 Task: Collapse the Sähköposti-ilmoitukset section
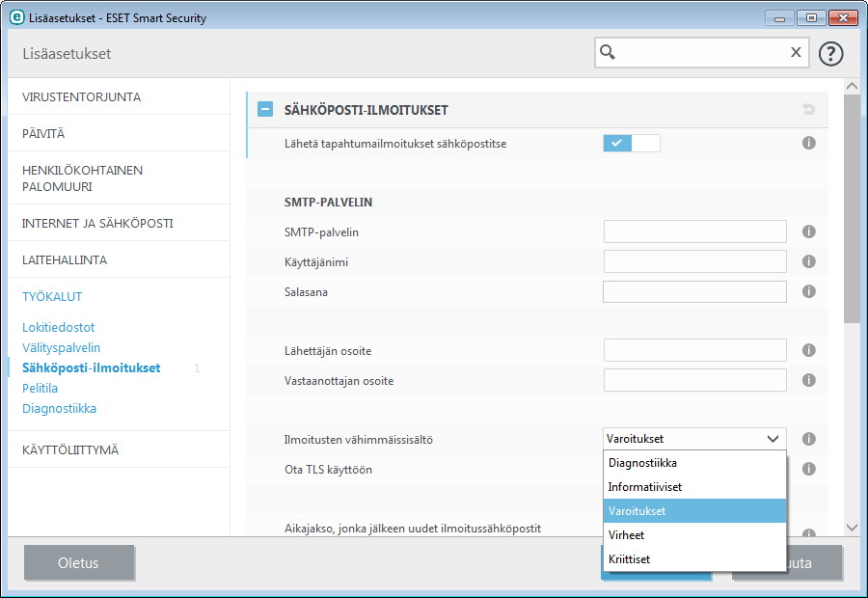click(x=265, y=109)
